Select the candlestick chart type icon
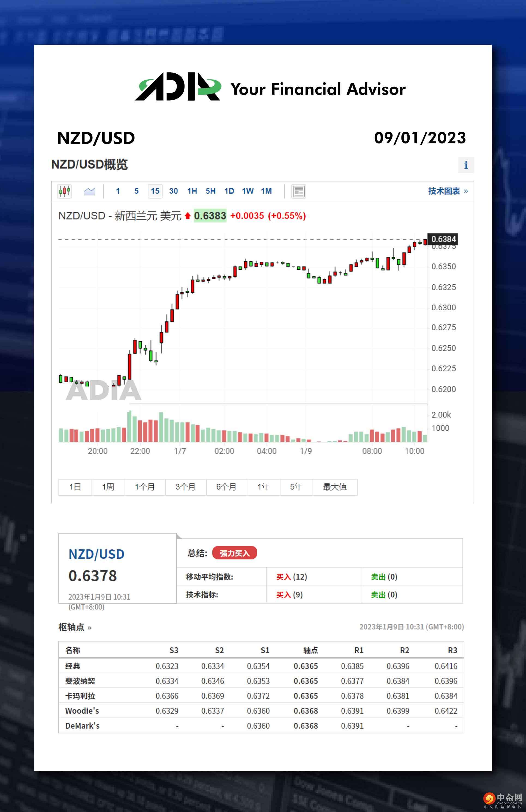526x812 pixels. [64, 191]
